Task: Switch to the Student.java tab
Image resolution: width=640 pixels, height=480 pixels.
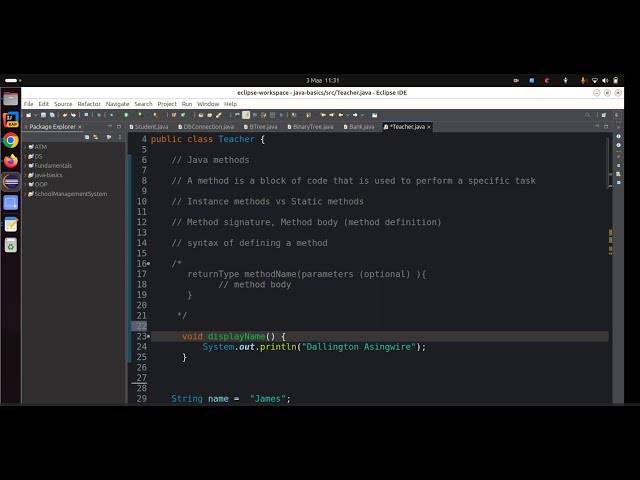Action: pyautogui.click(x=149, y=127)
